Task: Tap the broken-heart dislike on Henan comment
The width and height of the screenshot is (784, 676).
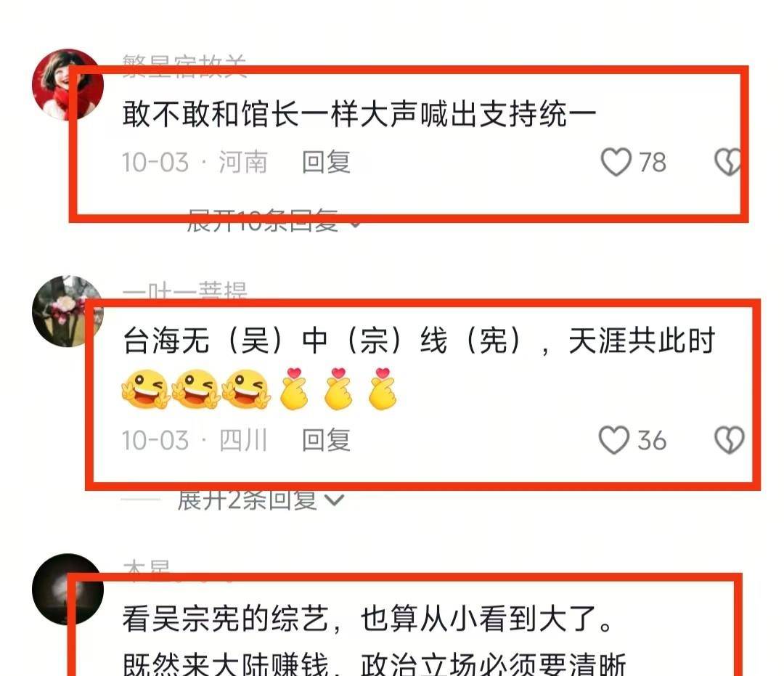Action: [729, 161]
